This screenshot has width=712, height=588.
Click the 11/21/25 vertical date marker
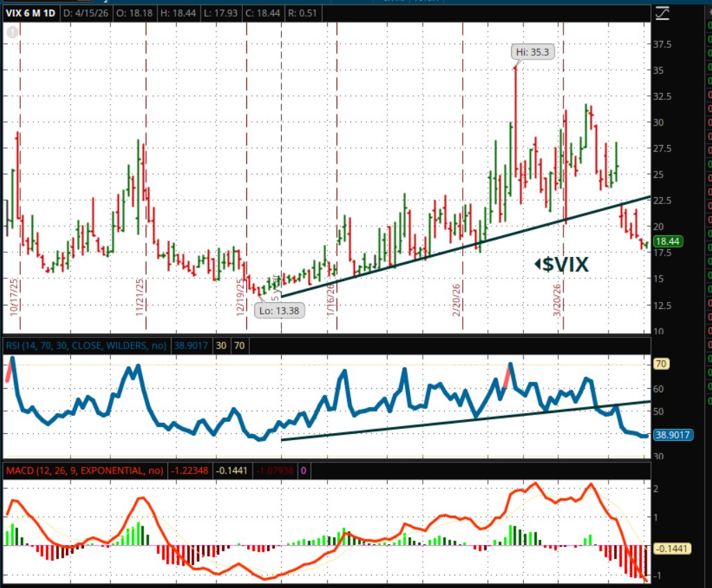[140, 297]
